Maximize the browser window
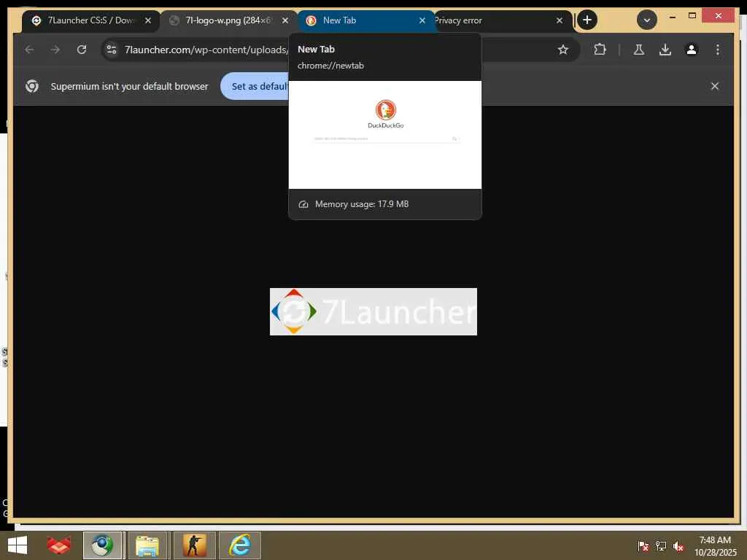Screen dimensions: 747x560 pos(692,16)
